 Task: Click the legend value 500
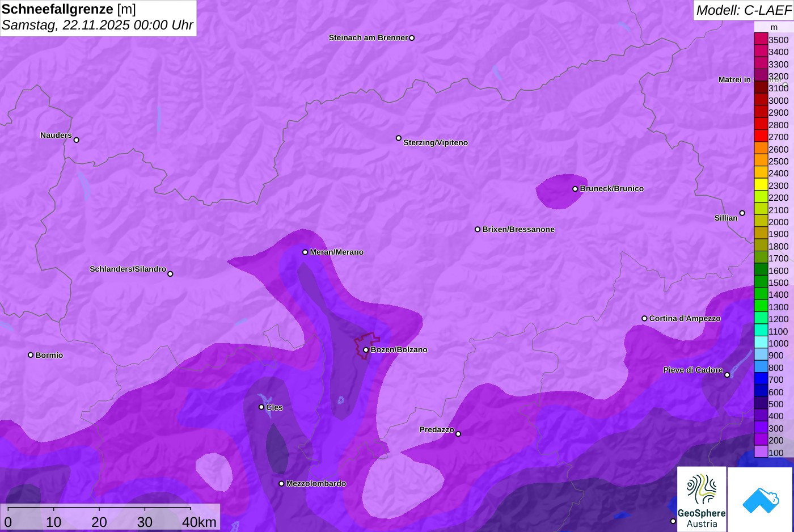[776, 404]
